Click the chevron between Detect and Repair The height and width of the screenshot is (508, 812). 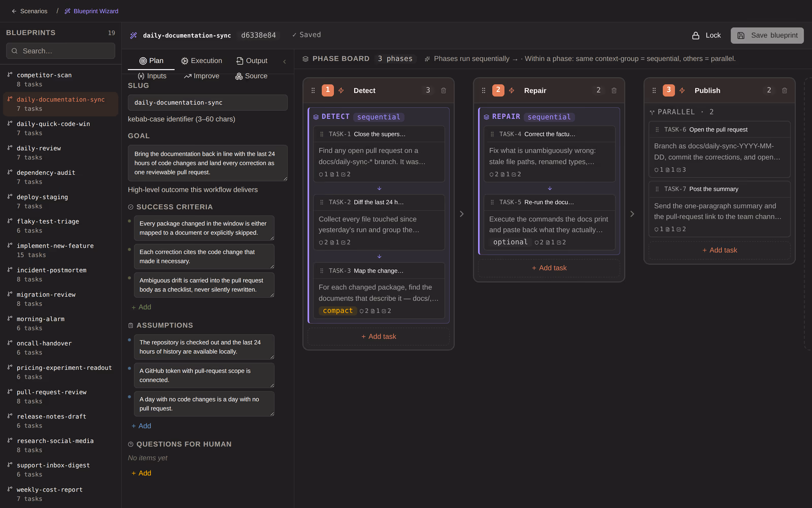tap(462, 214)
